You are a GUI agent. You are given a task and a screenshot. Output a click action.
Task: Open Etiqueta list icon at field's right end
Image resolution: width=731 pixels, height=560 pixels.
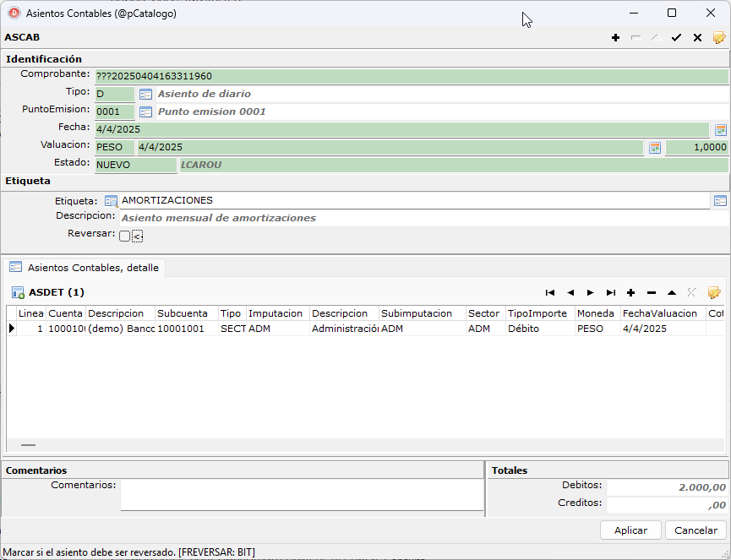coord(720,201)
